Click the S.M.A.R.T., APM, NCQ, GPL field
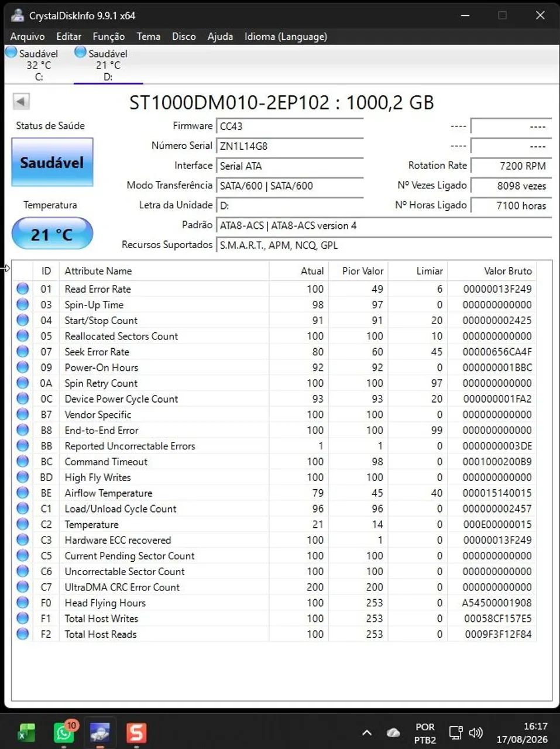This screenshot has width=560, height=749. [x=384, y=245]
